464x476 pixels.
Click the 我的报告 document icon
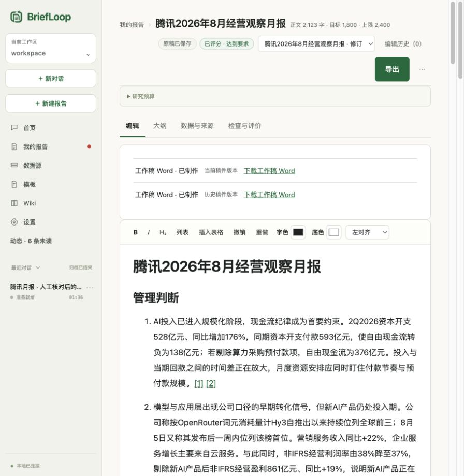click(14, 146)
